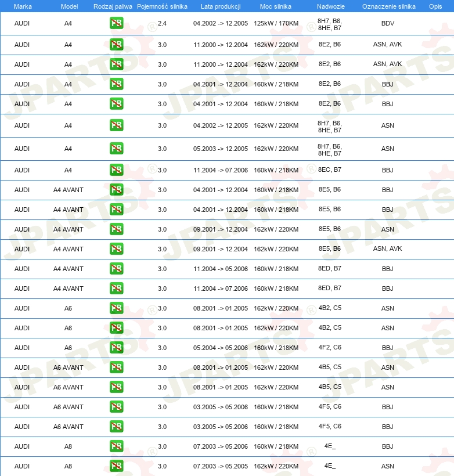The image size is (454, 476).
Task: Click the Opis column header
Action: pyautogui.click(x=435, y=6)
